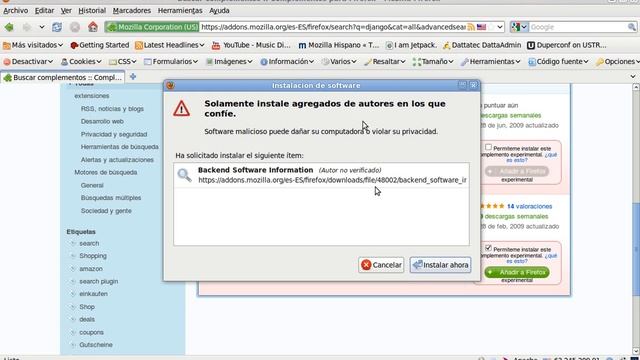
Task: Open the Ver menu
Action: (x=66, y=11)
